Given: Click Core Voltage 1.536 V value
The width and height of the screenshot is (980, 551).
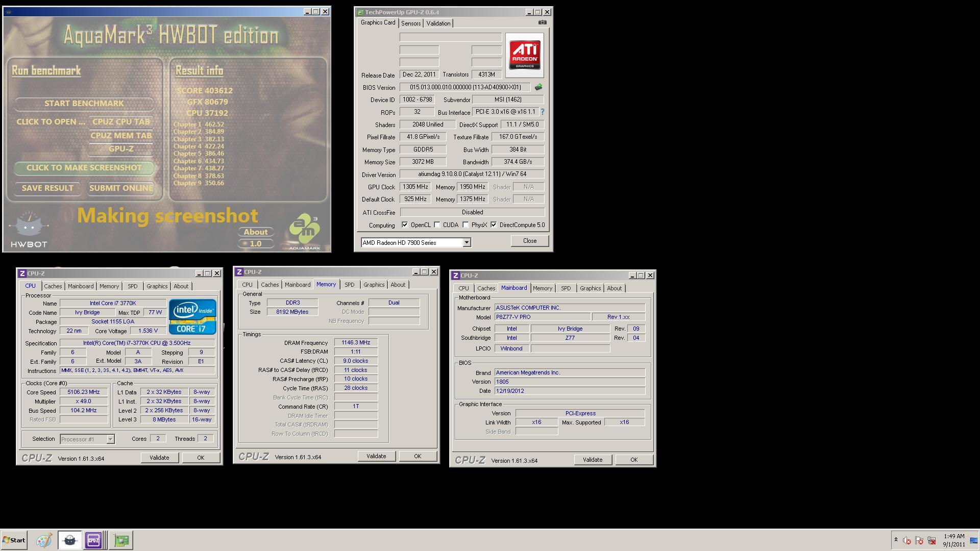Looking at the screenshot, I should pos(148,331).
